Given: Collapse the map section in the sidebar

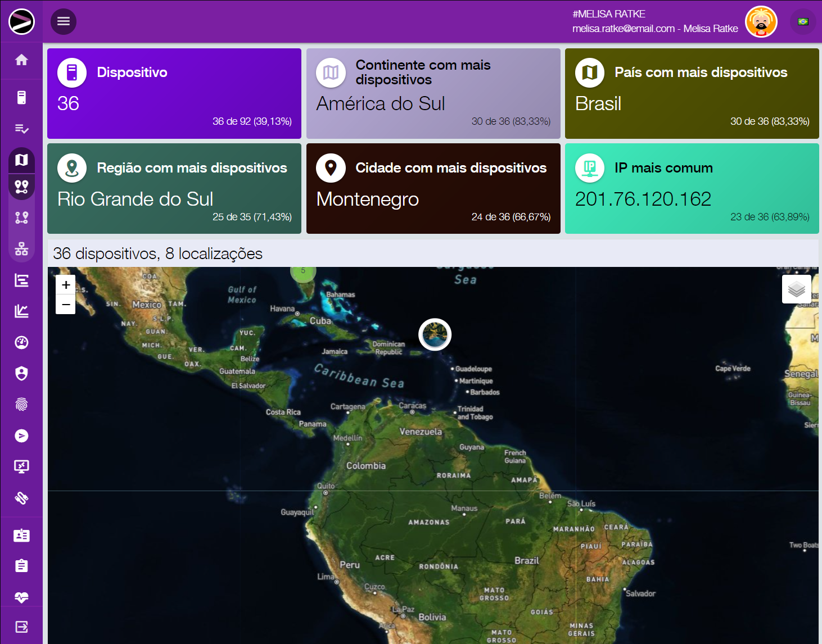Looking at the screenshot, I should [x=21, y=160].
